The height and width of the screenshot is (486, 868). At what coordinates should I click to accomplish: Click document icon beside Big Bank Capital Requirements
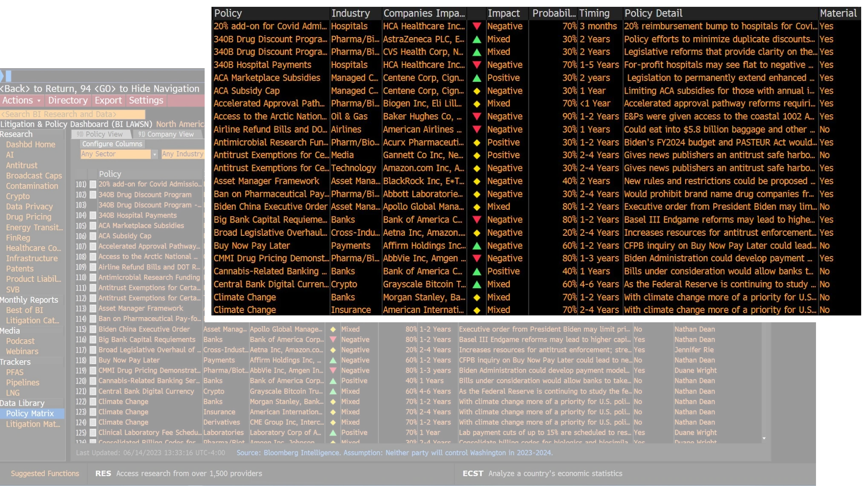(93, 340)
